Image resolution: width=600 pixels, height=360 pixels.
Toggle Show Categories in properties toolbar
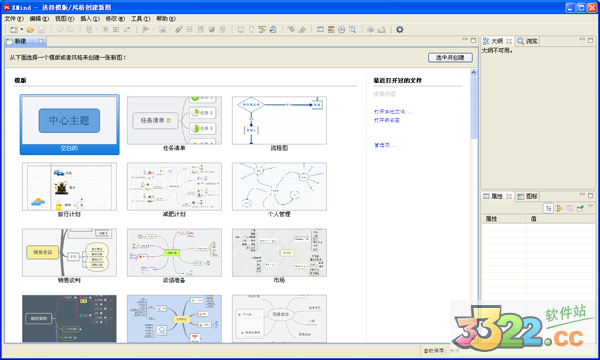click(x=548, y=208)
